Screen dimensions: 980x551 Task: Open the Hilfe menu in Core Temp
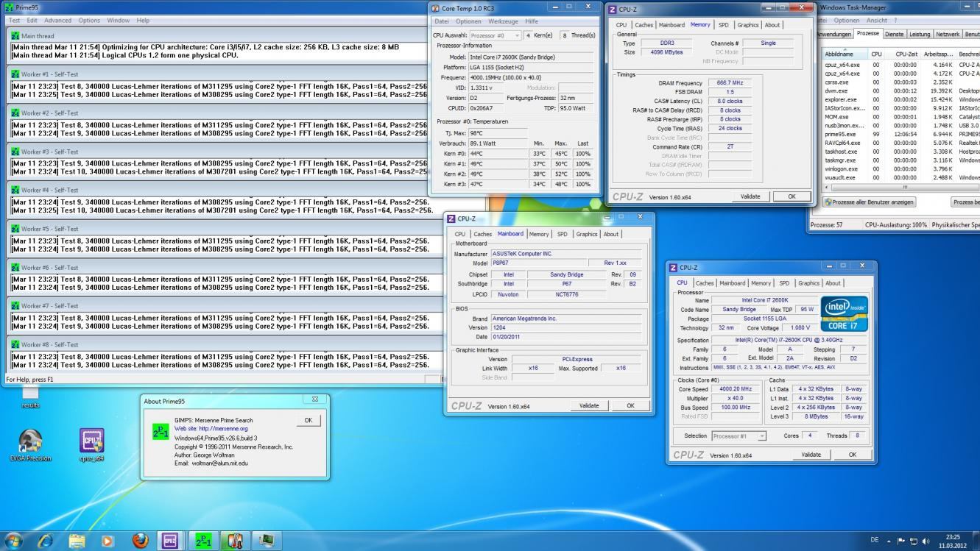click(532, 21)
